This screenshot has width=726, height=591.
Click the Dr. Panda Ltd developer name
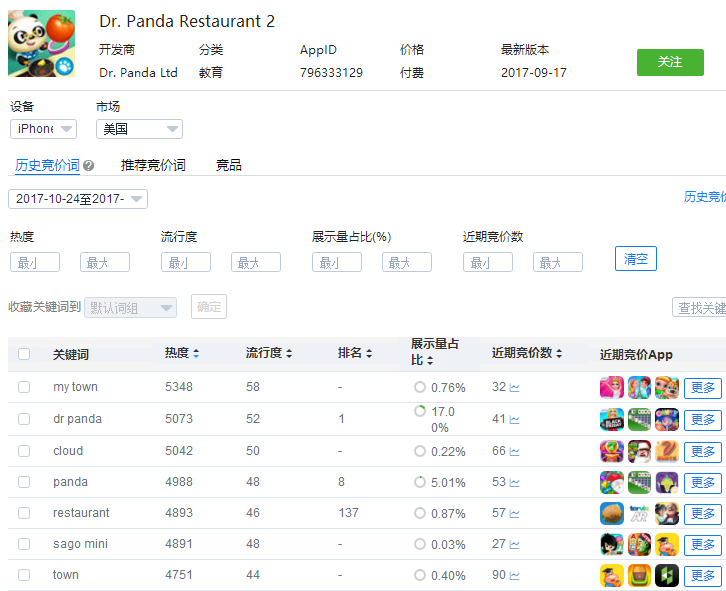(x=138, y=73)
